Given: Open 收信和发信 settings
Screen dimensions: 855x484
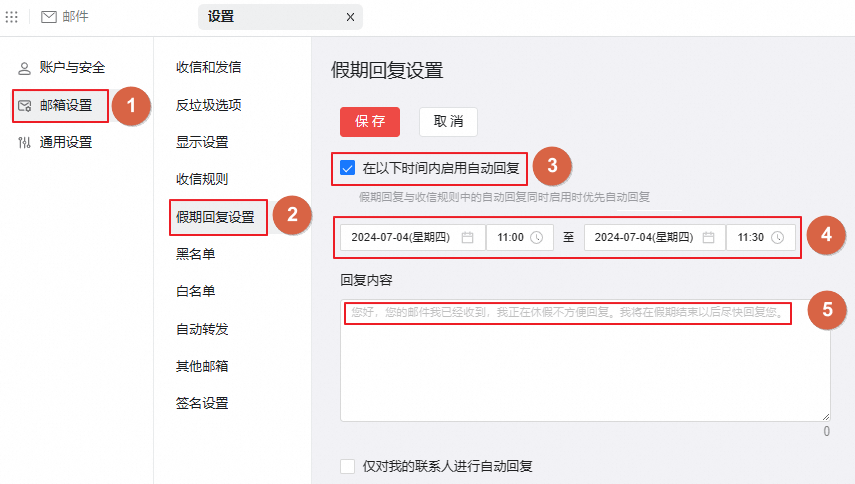Looking at the screenshot, I should (208, 68).
